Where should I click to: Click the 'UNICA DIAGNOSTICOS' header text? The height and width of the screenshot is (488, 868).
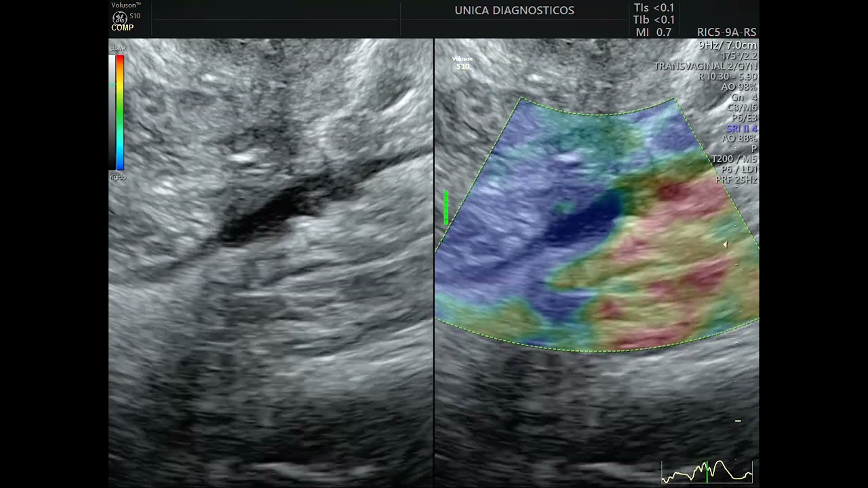[x=514, y=10]
